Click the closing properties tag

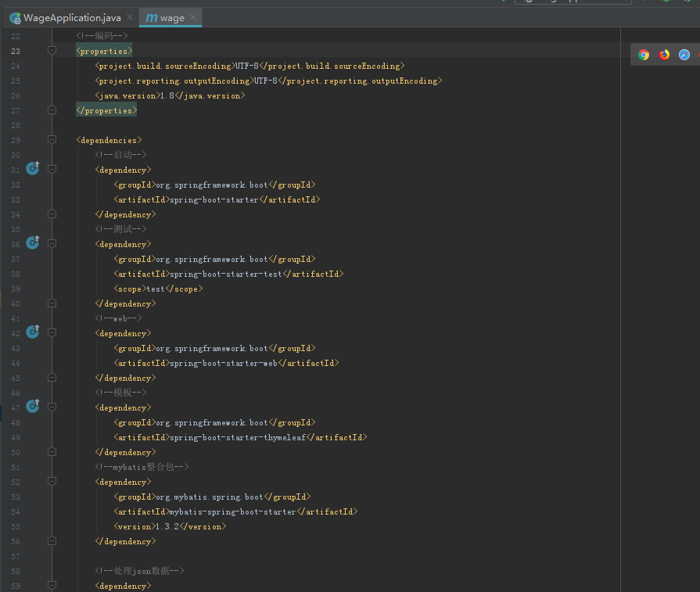(x=106, y=110)
